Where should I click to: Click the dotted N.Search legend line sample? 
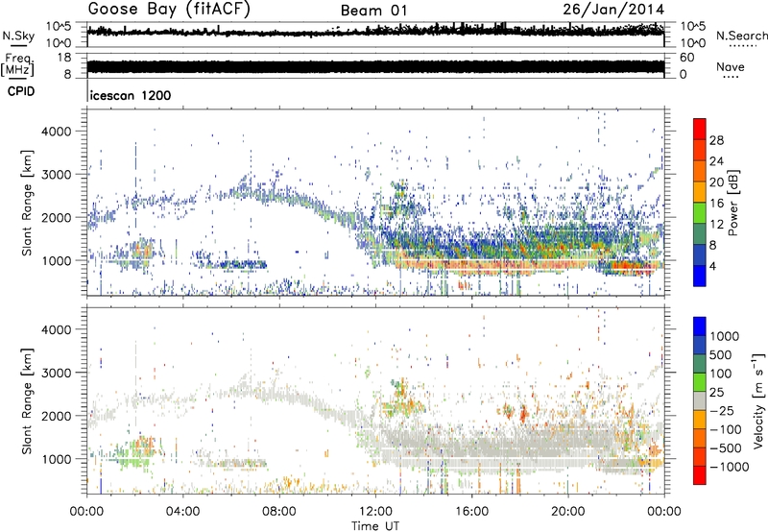click(742, 45)
